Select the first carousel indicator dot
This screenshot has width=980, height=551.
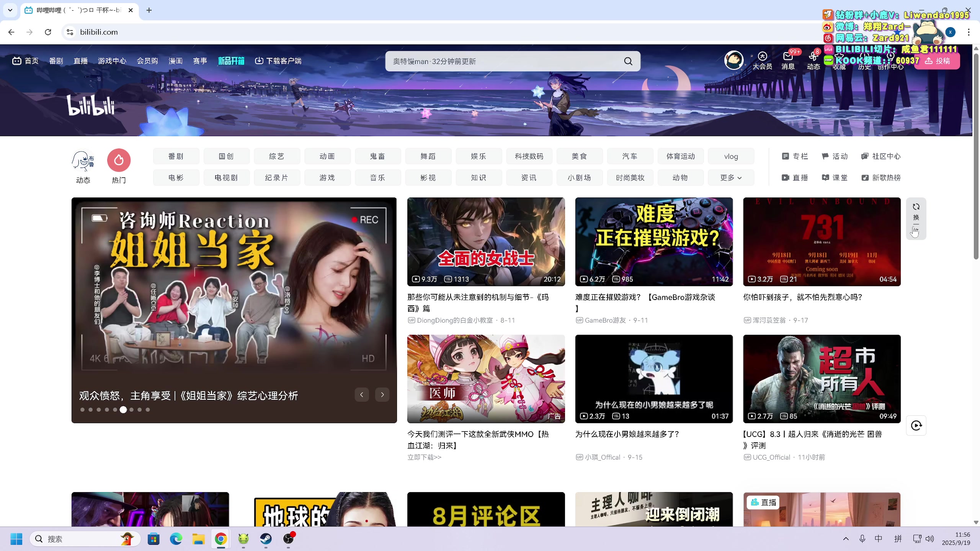click(x=82, y=409)
